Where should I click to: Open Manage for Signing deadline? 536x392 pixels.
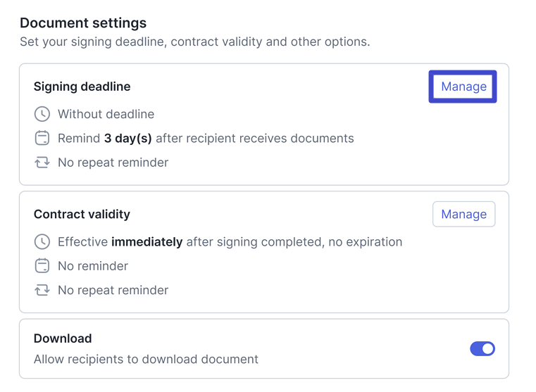coord(463,87)
